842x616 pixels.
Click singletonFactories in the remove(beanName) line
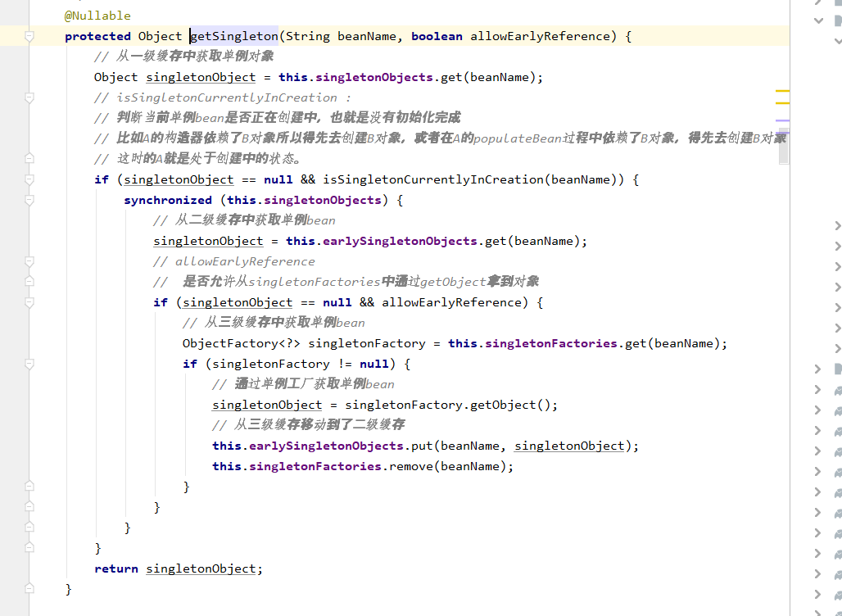(315, 466)
